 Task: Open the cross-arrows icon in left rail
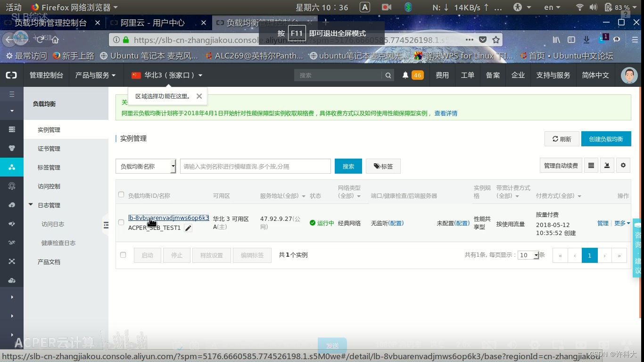point(12,261)
